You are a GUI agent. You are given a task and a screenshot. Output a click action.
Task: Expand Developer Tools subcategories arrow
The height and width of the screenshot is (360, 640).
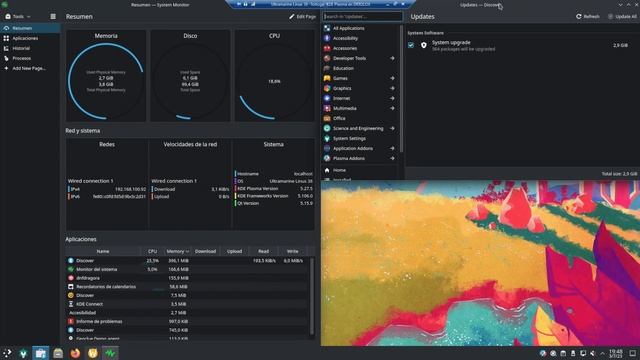[x=392, y=58]
